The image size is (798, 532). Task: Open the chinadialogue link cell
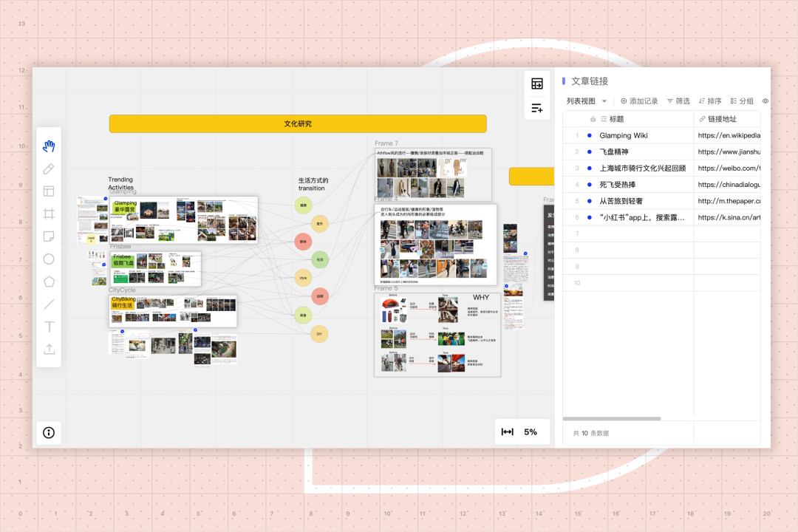tap(727, 184)
